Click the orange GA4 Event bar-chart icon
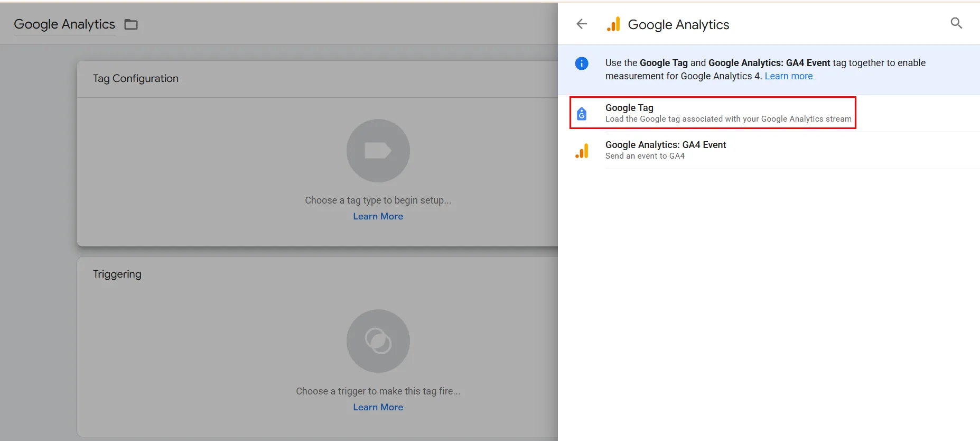Image resolution: width=980 pixels, height=441 pixels. click(582, 151)
